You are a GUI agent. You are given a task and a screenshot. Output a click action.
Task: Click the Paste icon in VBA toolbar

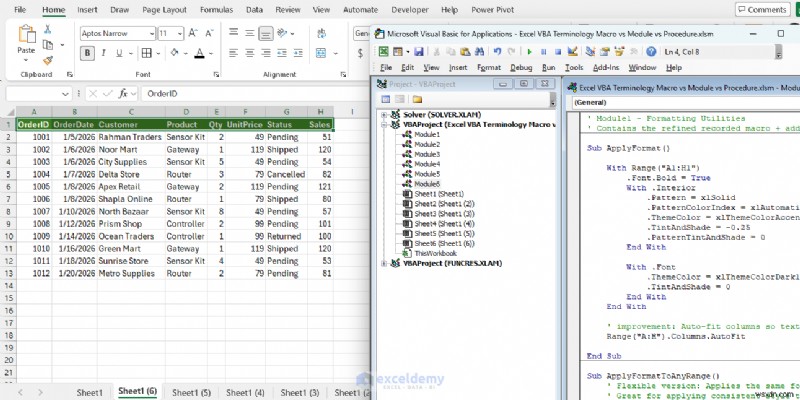pyautogui.click(x=465, y=52)
